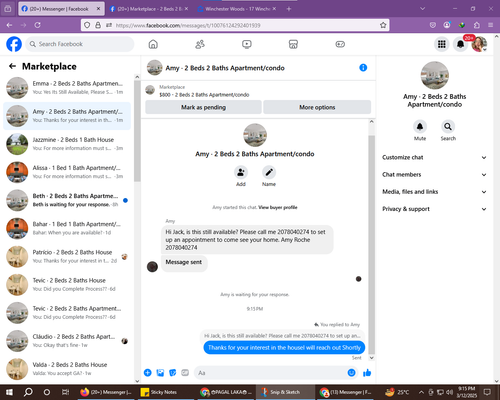Reload page in browser toolbar
500x400 pixels.
[38, 25]
